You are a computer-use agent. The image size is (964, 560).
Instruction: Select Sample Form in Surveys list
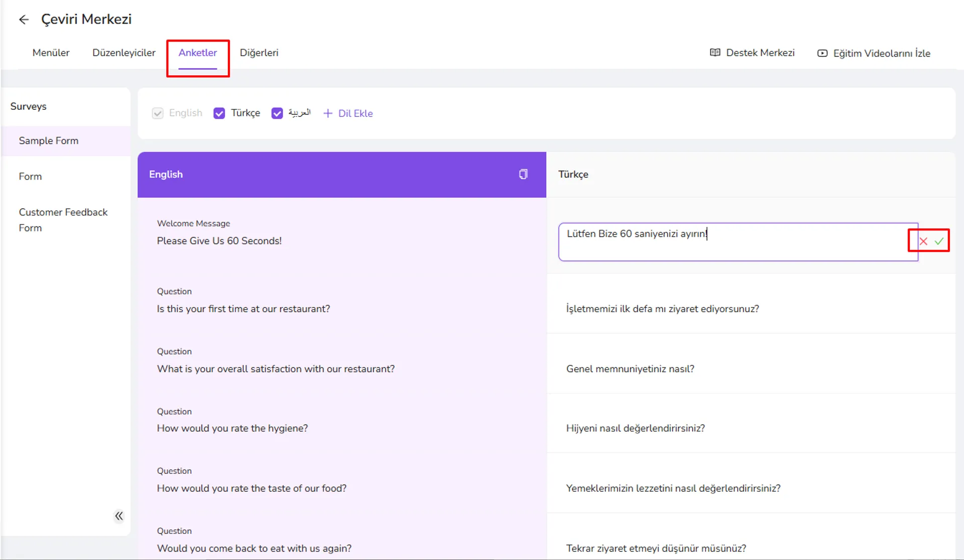(x=66, y=141)
